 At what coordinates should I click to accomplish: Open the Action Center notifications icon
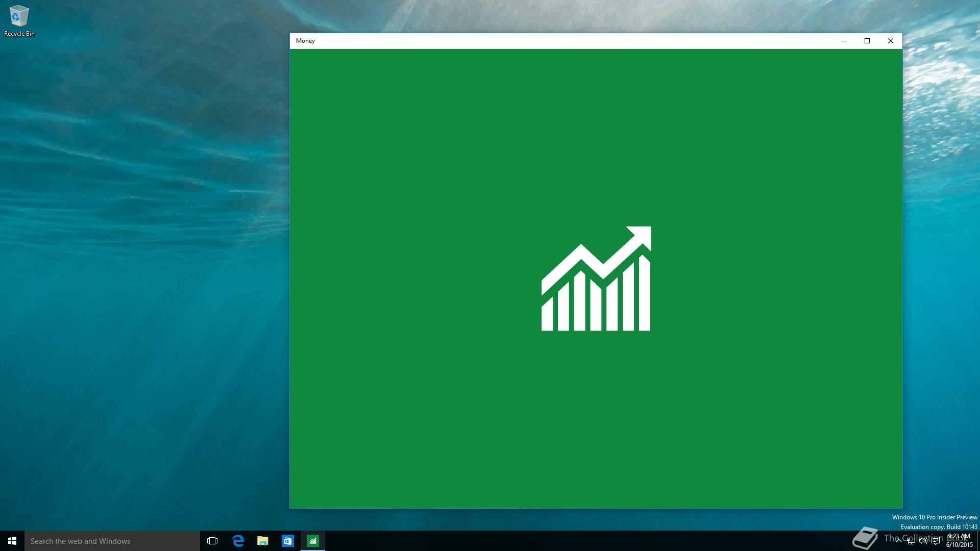coord(936,541)
